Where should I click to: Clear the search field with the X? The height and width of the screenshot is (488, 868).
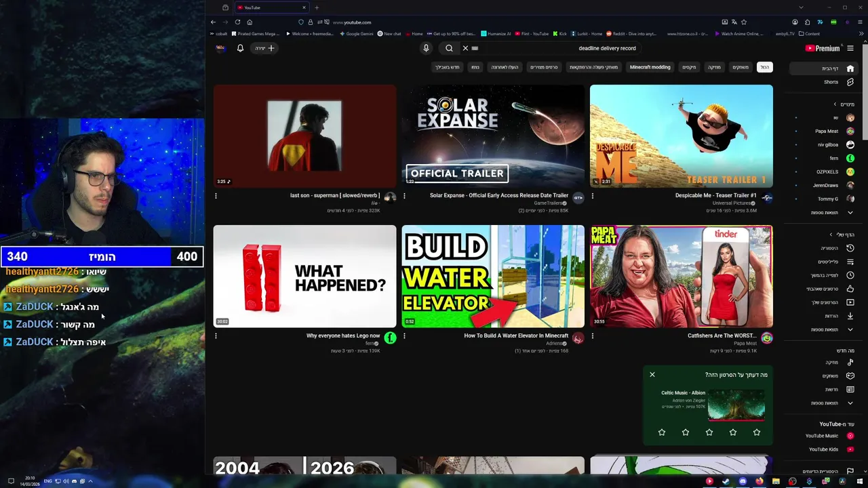(x=465, y=48)
